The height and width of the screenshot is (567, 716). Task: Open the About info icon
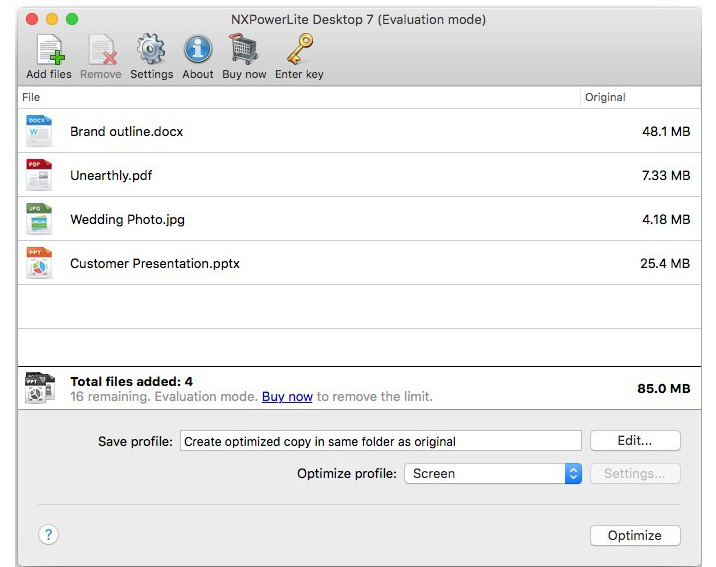coord(198,49)
